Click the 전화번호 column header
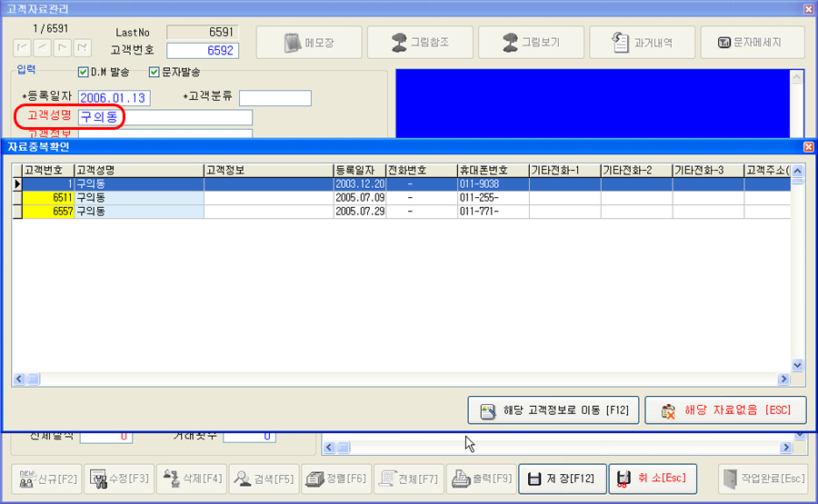This screenshot has height=504, width=818. point(422,171)
